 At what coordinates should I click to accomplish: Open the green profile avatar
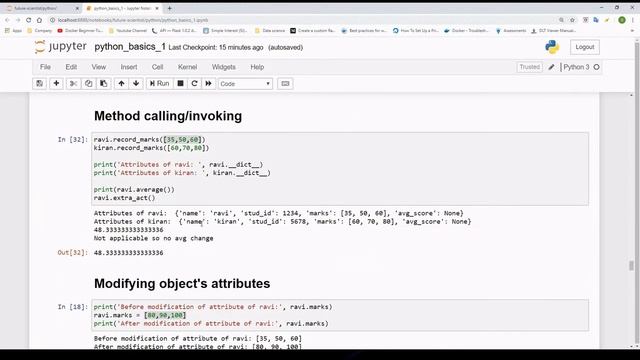click(622, 20)
